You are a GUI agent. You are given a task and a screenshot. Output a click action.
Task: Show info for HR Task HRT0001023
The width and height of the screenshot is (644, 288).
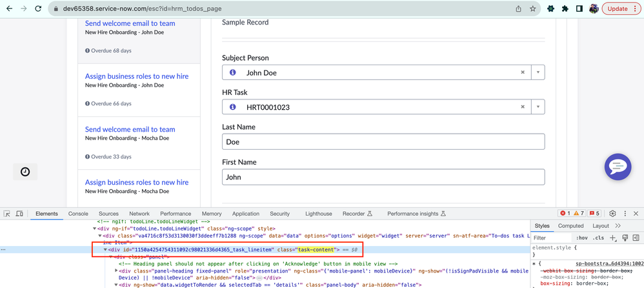[x=232, y=107]
